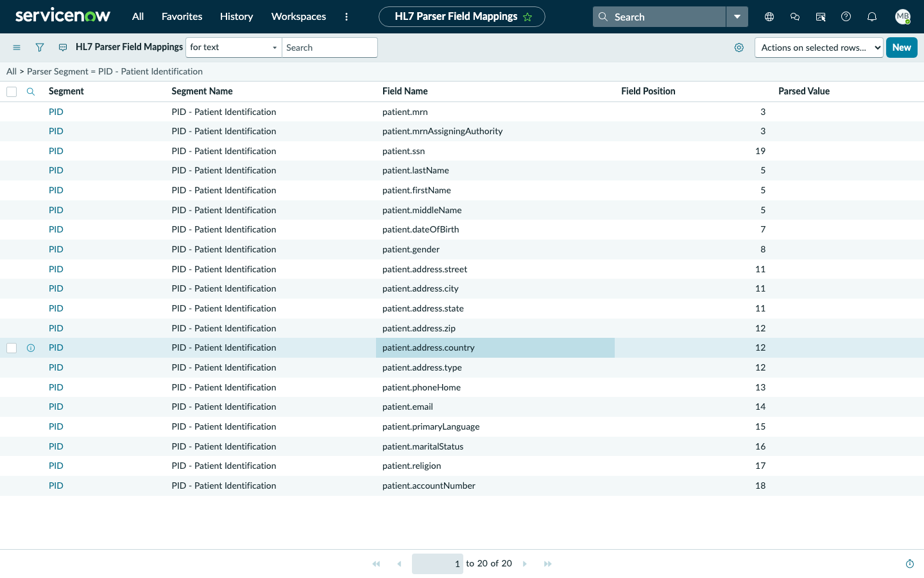
Task: Click the ServiceNow logo
Action: tap(63, 16)
